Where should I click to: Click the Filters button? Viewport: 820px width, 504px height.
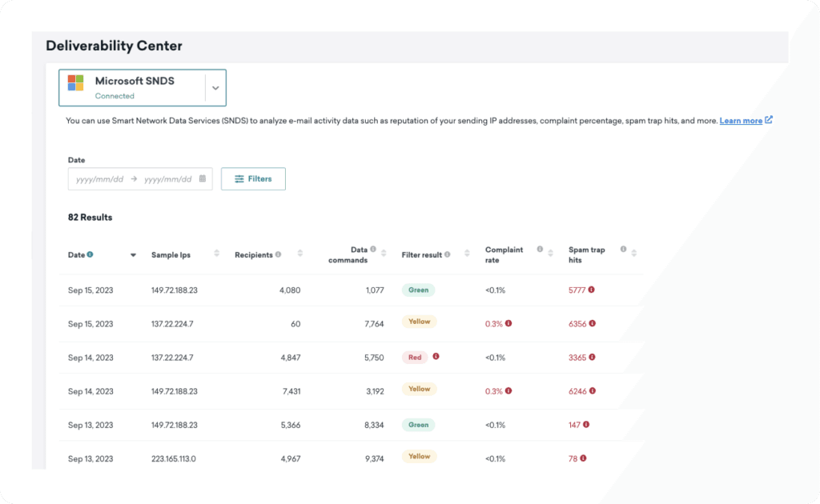tap(253, 179)
